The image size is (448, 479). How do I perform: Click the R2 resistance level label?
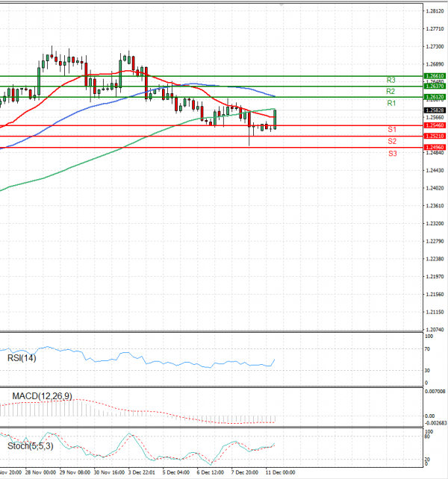(391, 90)
